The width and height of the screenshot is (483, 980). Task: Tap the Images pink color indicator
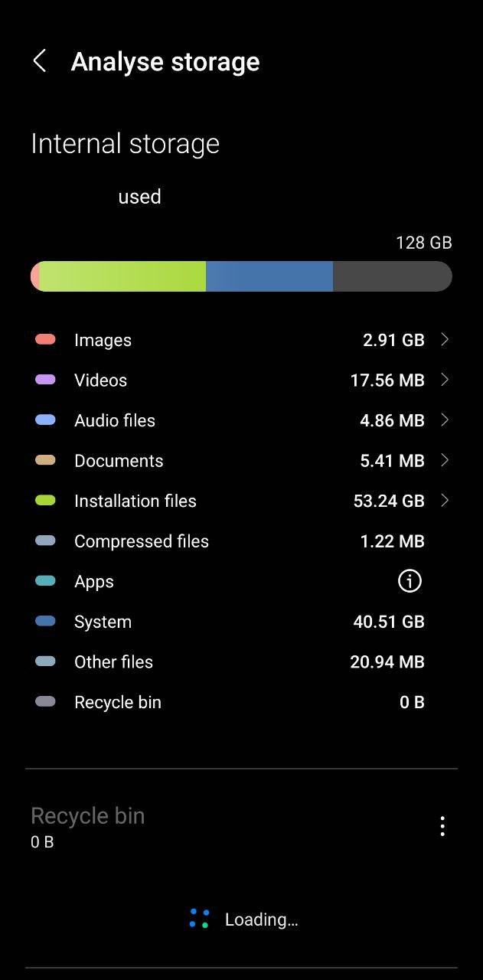(x=46, y=339)
